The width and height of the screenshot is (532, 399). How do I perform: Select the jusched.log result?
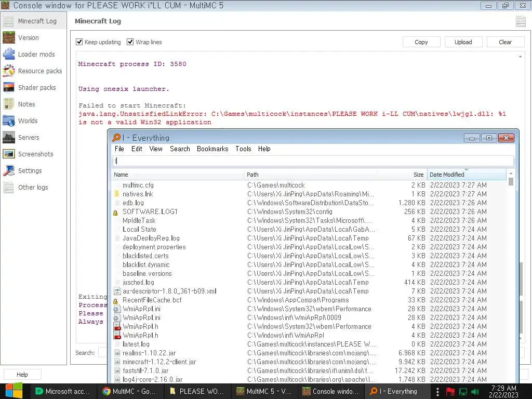[310, 282]
